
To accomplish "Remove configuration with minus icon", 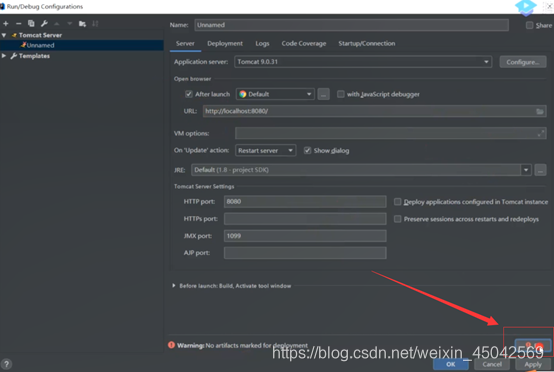I will pos(18,24).
